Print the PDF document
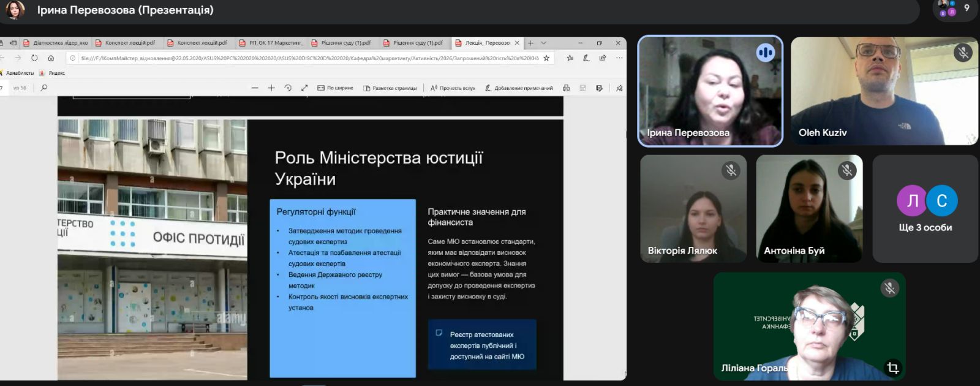The width and height of the screenshot is (980, 386). pyautogui.click(x=566, y=88)
